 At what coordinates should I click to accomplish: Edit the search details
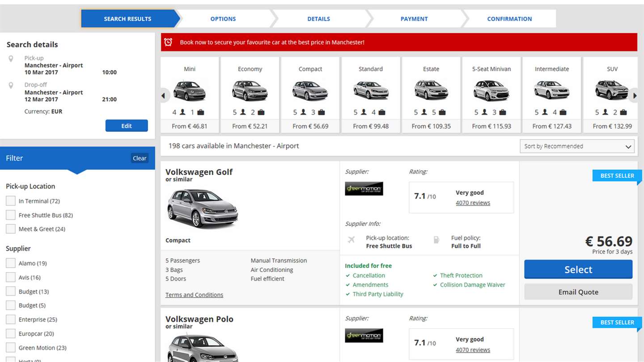tap(127, 126)
